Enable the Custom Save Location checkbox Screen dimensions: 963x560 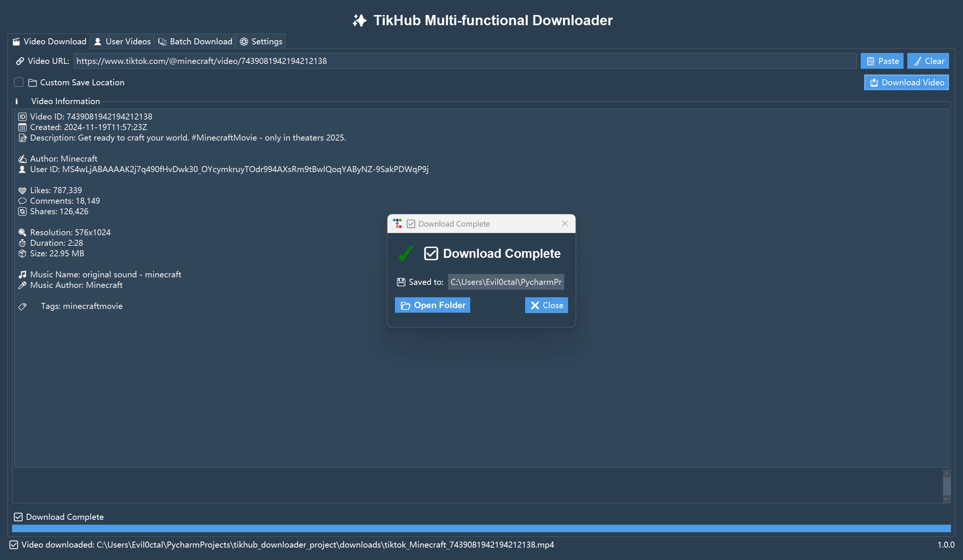[x=18, y=82]
